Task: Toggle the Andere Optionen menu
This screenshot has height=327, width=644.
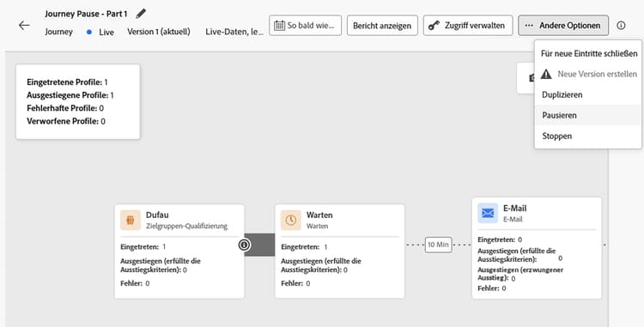Action: tap(563, 26)
